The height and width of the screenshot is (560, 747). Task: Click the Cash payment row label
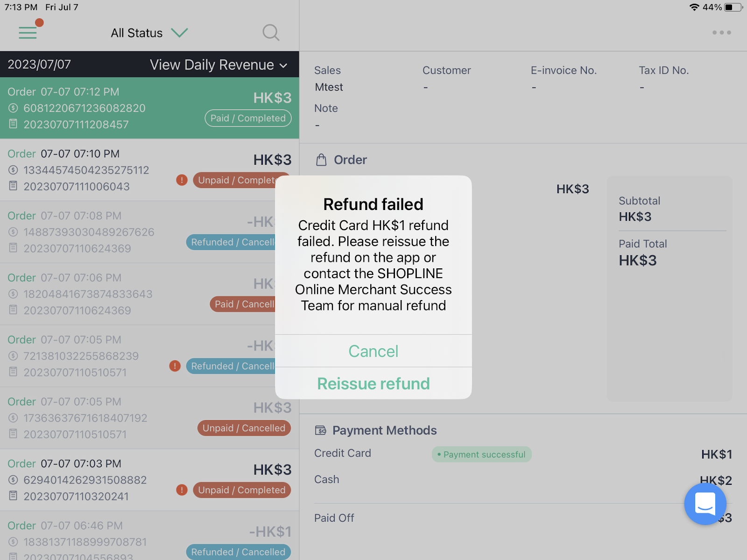327,479
